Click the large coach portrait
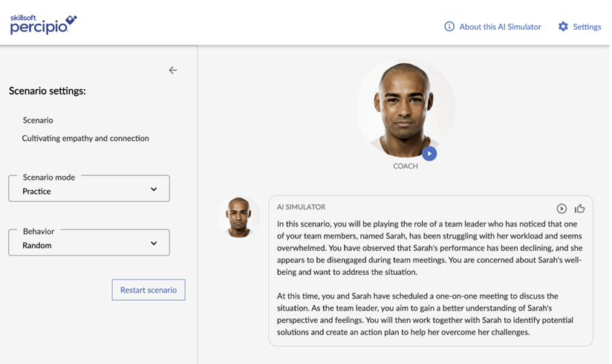Screen dimensions: 612x364 pyautogui.click(x=406, y=108)
